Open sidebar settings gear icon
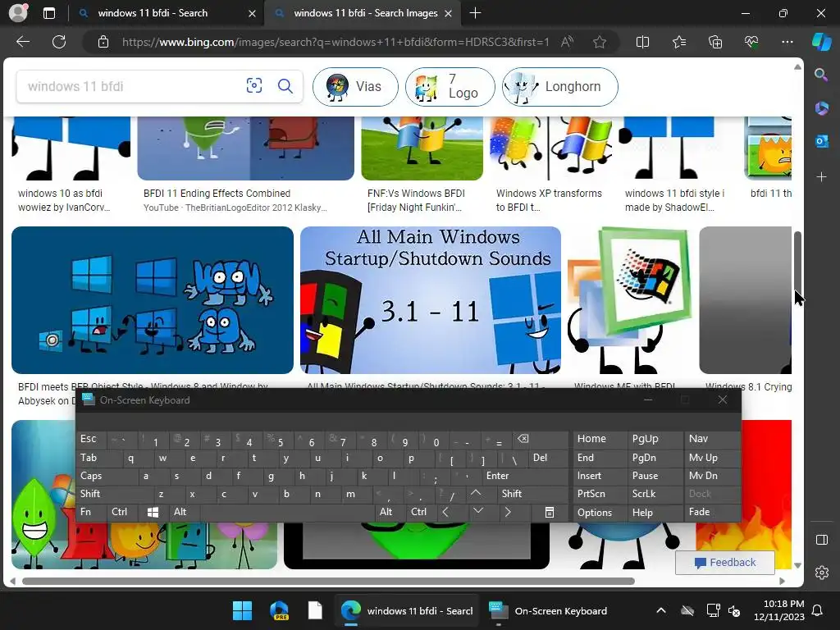The width and height of the screenshot is (840, 630). tap(822, 573)
